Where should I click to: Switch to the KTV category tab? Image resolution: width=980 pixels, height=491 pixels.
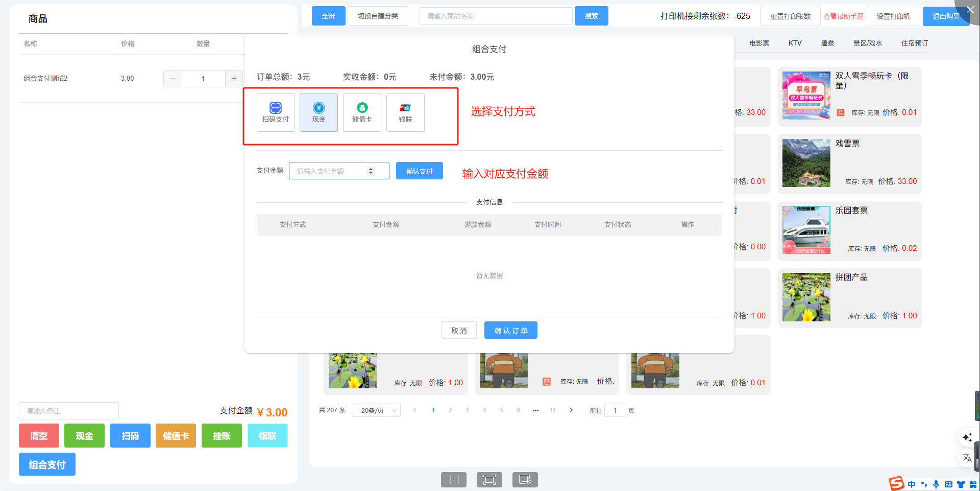[x=795, y=43]
